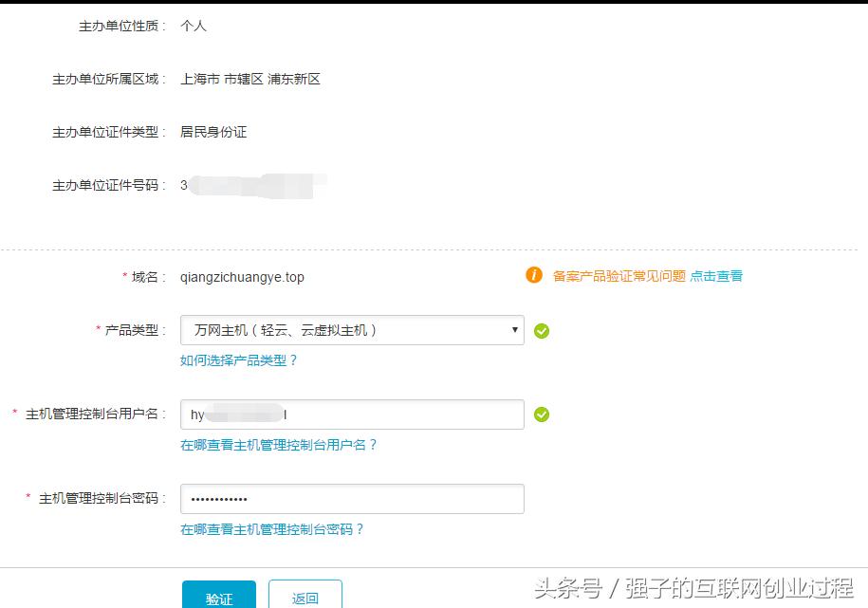Click inside the 主机管理控制台用户名 input field
Viewport: 868px width, 608px height.
tap(351, 414)
